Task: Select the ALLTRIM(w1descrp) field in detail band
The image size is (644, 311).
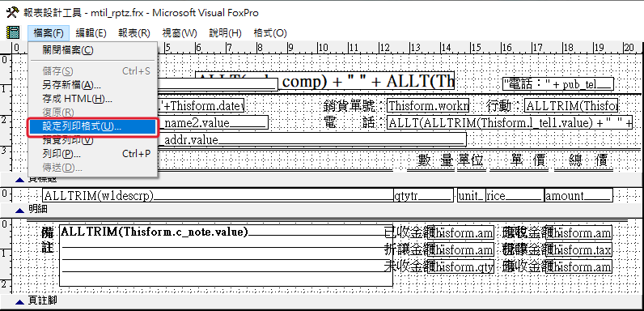Action: coord(218,196)
